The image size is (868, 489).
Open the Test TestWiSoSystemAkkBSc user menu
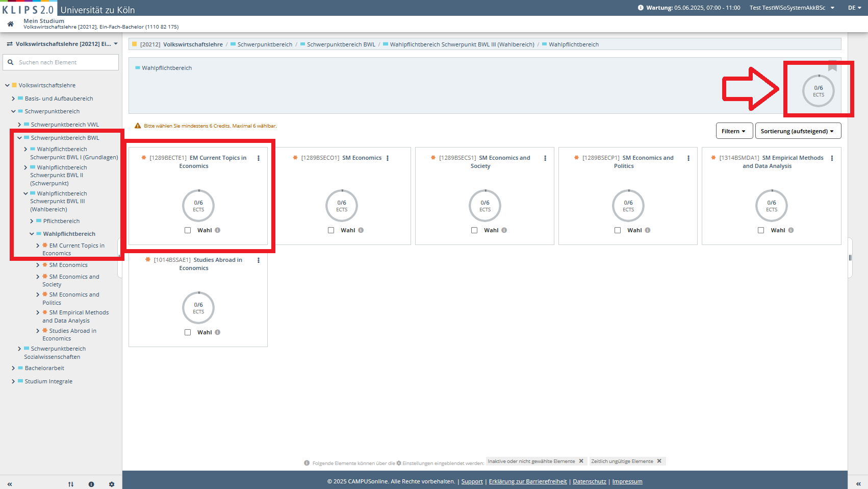pyautogui.click(x=792, y=8)
